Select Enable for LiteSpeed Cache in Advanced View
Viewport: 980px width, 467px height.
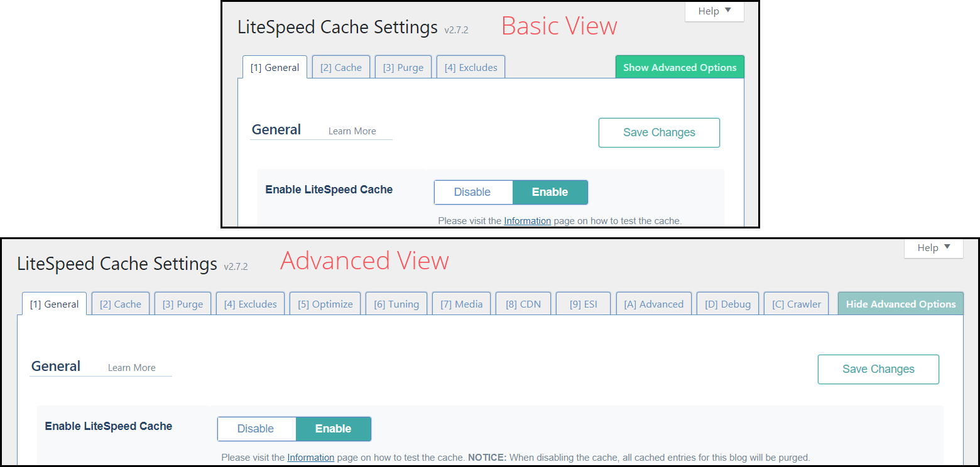point(333,429)
